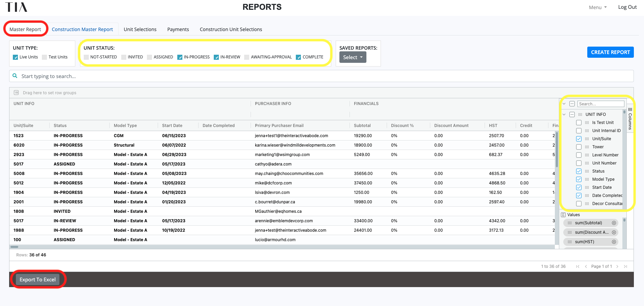Click the Columns side tab

pos(630,118)
